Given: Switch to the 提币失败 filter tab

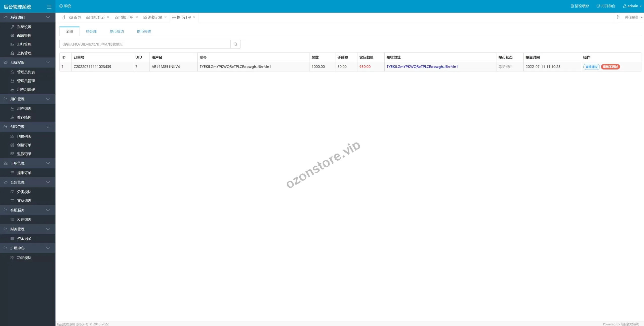Looking at the screenshot, I should pyautogui.click(x=144, y=31).
